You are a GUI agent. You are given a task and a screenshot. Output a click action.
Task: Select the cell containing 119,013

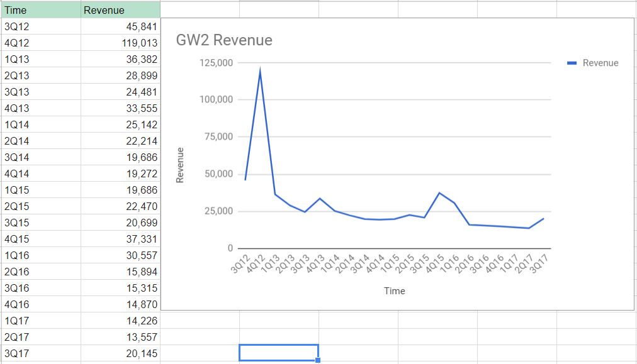pyautogui.click(x=120, y=43)
